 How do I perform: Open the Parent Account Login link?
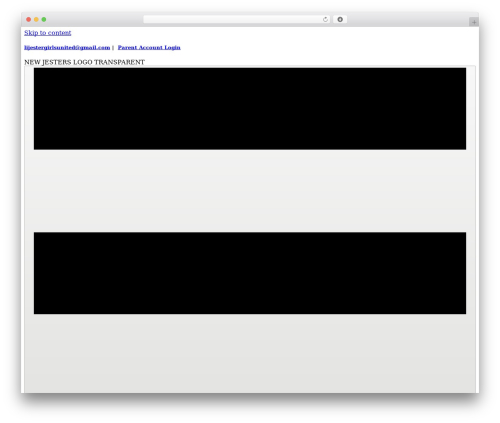click(x=149, y=48)
